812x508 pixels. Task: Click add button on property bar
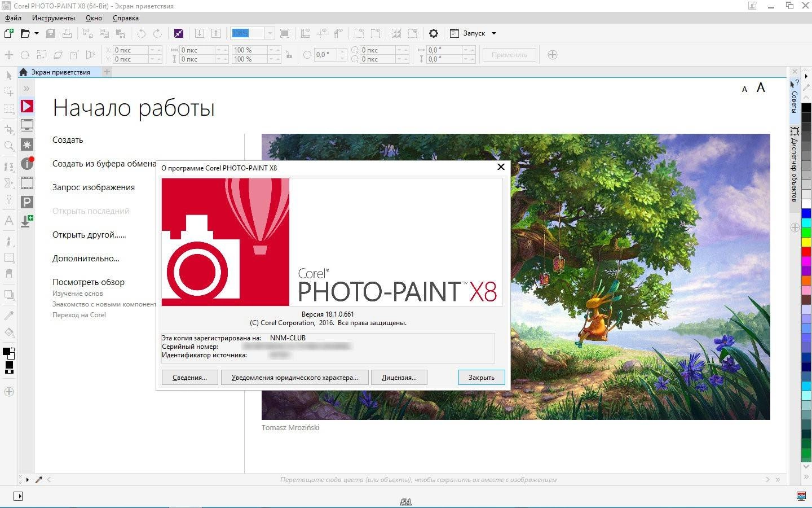click(553, 55)
